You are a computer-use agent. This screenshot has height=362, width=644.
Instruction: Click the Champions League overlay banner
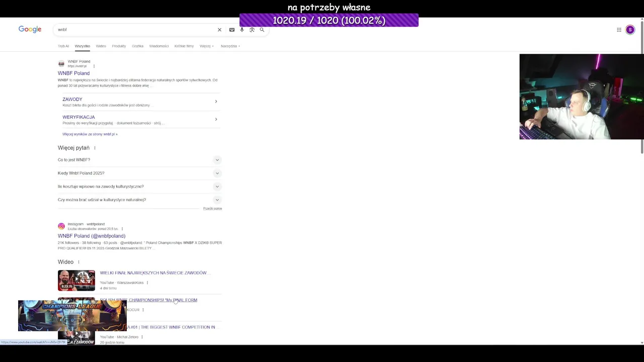[72, 316]
